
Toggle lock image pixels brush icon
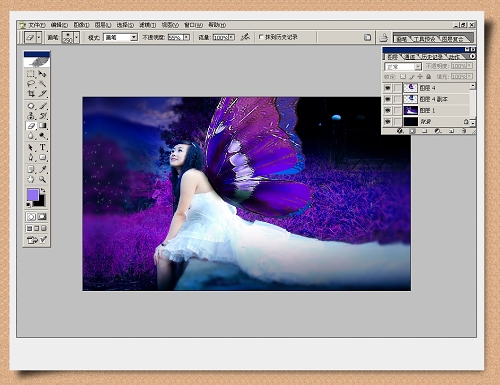click(x=412, y=77)
